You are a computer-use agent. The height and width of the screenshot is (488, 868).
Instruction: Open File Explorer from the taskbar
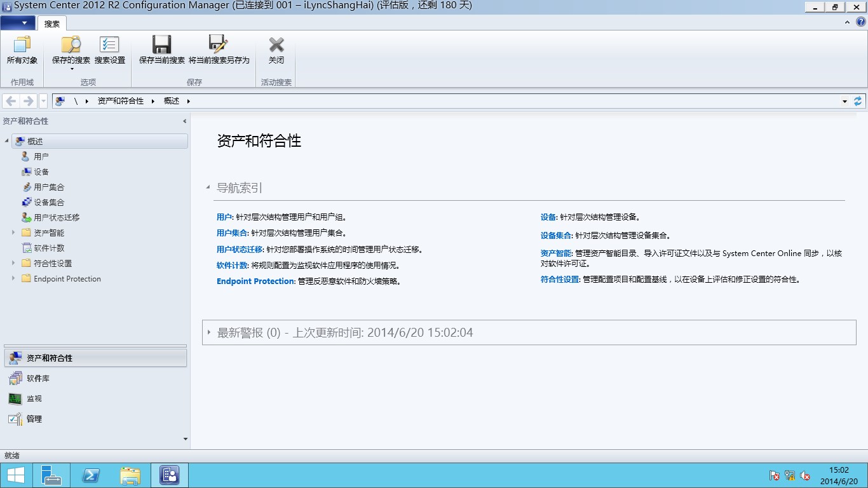tap(130, 475)
